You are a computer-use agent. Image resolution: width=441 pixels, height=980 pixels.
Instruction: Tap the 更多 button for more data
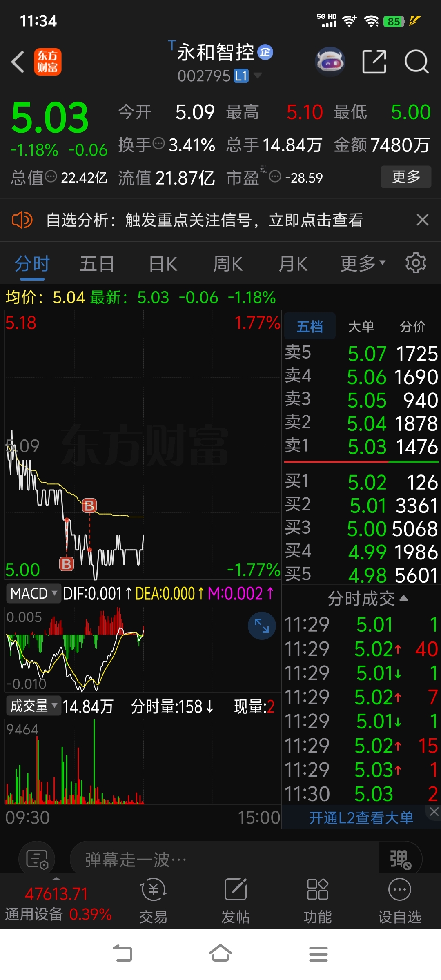406,176
